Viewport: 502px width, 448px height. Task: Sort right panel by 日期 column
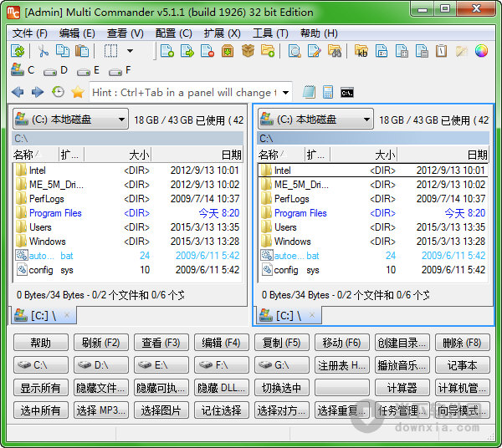443,155
